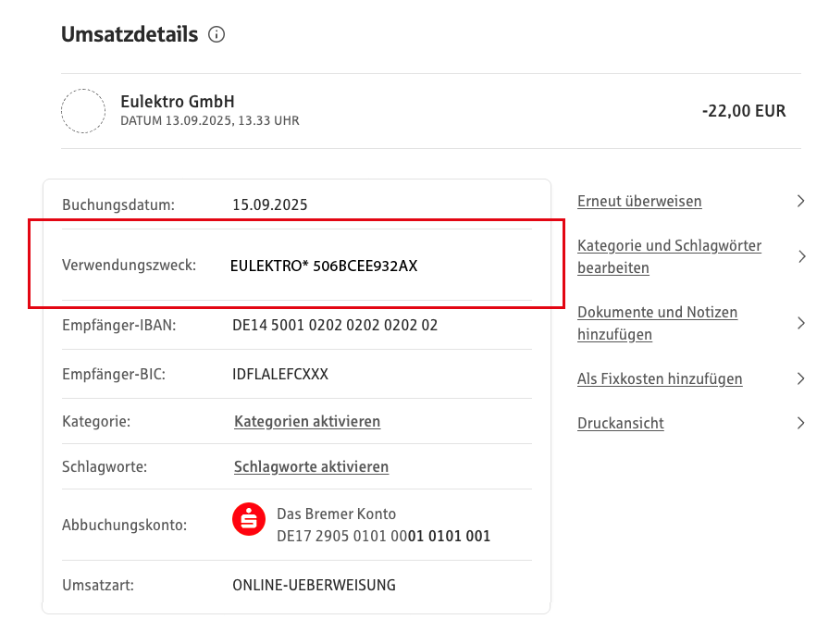
Task: Click the dashed circle merchant logo placeholder
Action: tap(83, 111)
